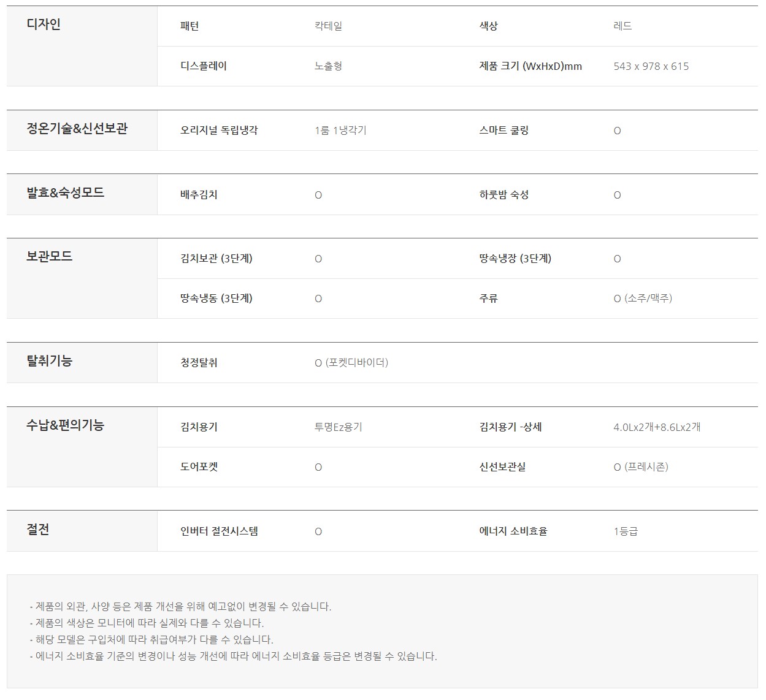
Task: Select the 패턴 label
Action: pyautogui.click(x=190, y=26)
